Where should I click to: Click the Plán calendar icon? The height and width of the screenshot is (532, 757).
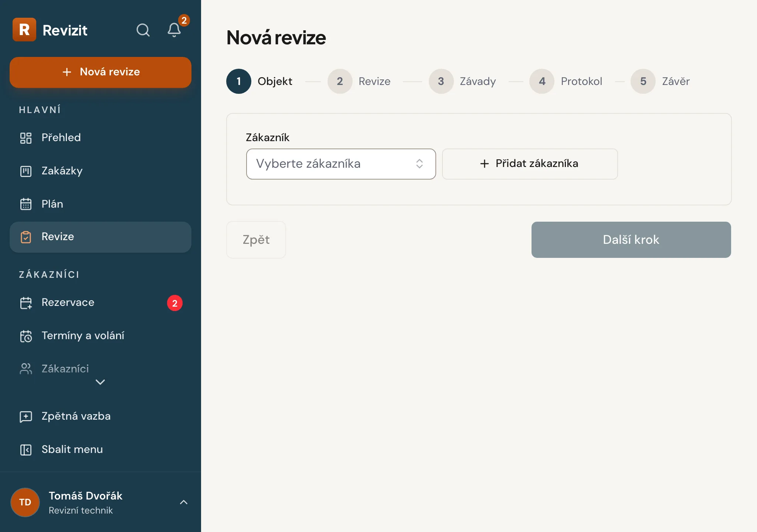[26, 204]
